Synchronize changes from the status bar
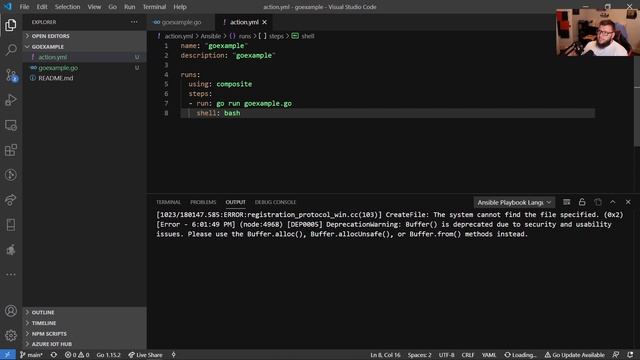 pyautogui.click(x=54, y=355)
